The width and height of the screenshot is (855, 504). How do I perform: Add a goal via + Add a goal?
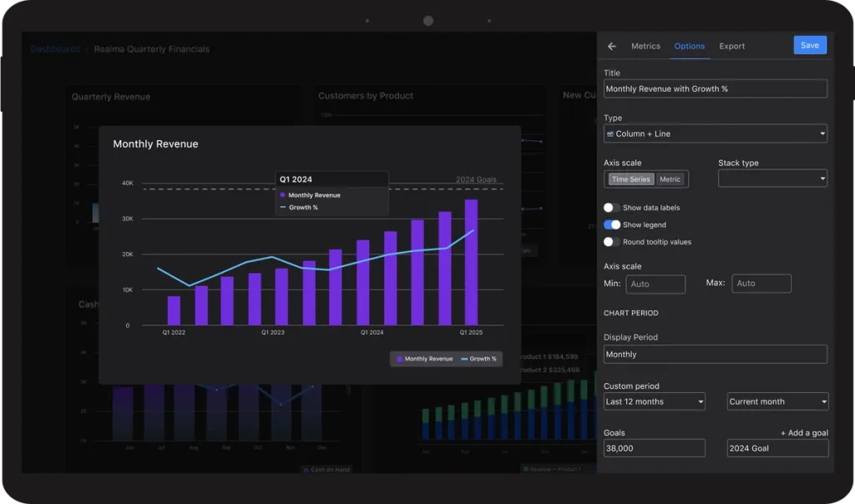(804, 432)
